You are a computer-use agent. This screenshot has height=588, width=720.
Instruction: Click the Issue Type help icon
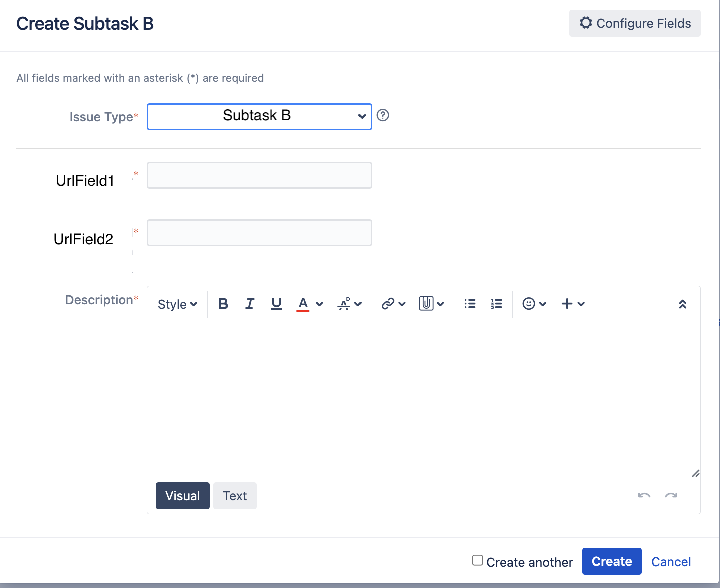pos(383,115)
